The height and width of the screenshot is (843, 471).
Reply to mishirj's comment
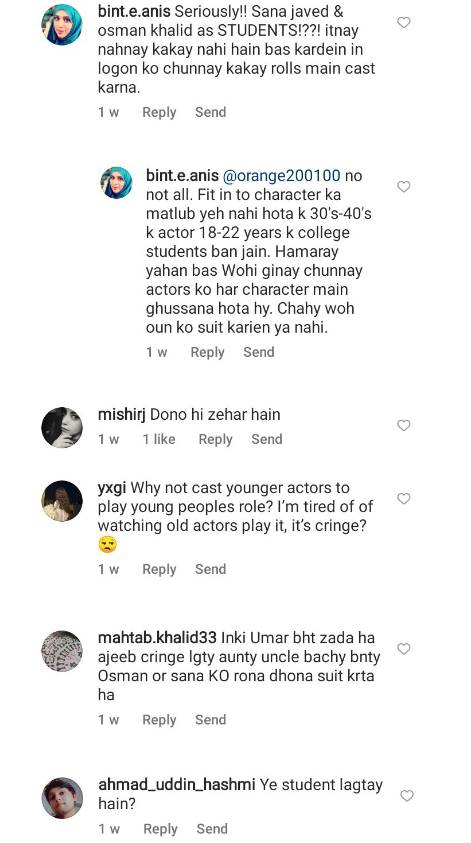pyautogui.click(x=215, y=439)
